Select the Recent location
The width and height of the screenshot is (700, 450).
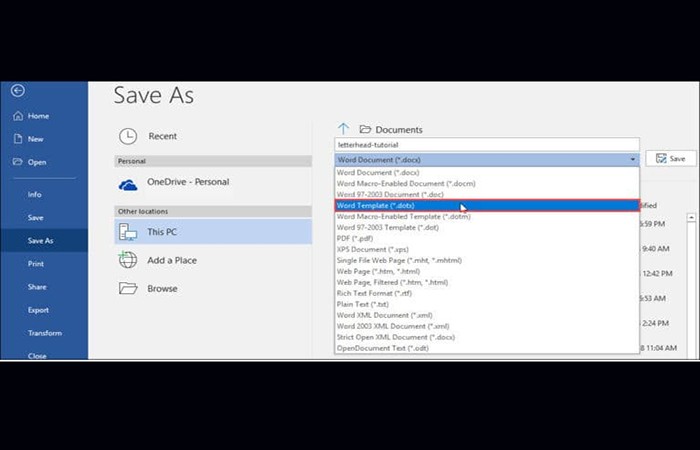pos(213,136)
